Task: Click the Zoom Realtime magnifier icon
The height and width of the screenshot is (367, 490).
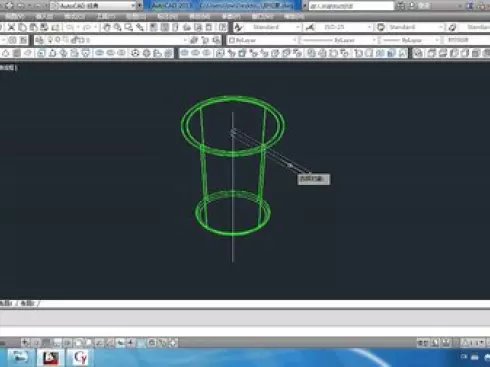Action: [117, 27]
